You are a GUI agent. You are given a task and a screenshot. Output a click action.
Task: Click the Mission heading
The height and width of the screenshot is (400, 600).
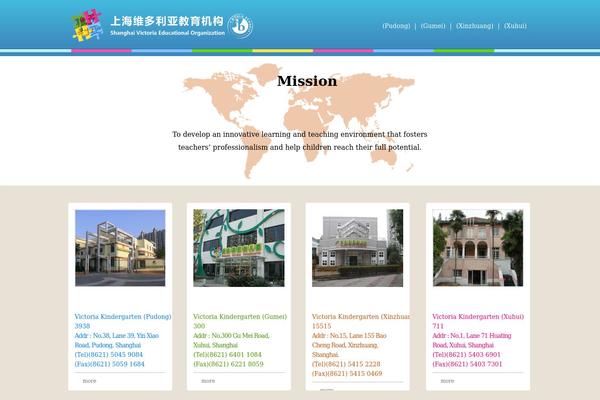(307, 81)
